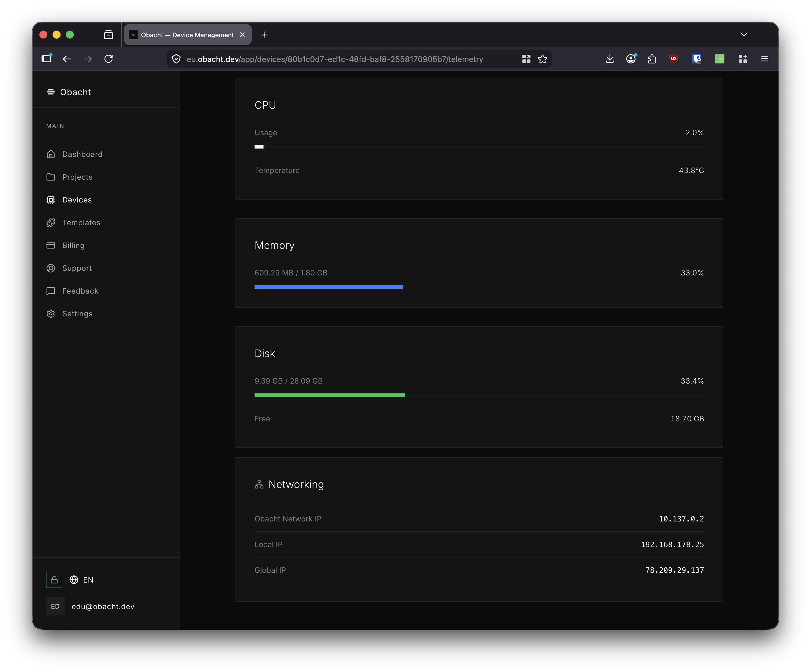Click the Networking section icon
Screen dimensions: 811x672
coord(259,485)
